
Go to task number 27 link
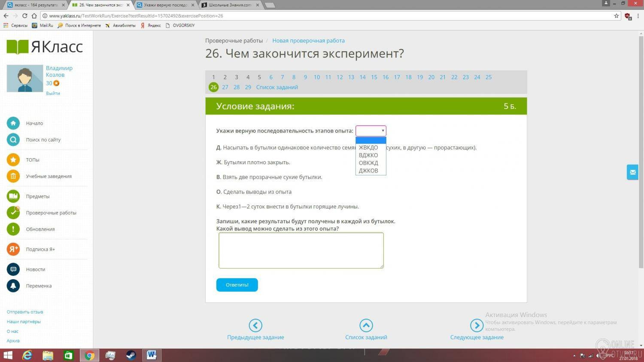pyautogui.click(x=225, y=87)
